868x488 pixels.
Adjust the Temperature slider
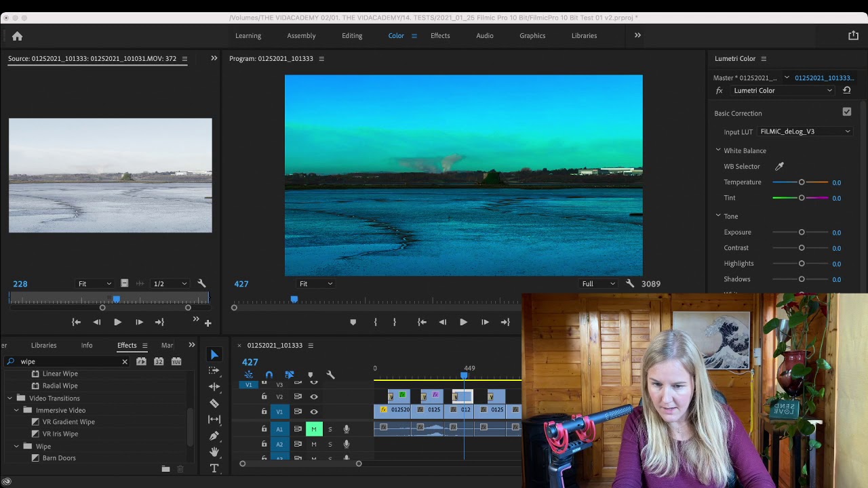(802, 182)
